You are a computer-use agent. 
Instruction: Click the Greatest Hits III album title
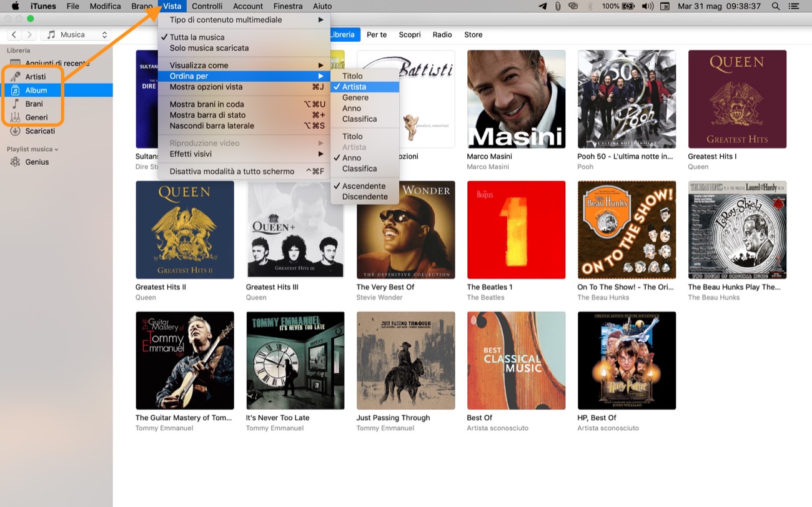point(272,287)
